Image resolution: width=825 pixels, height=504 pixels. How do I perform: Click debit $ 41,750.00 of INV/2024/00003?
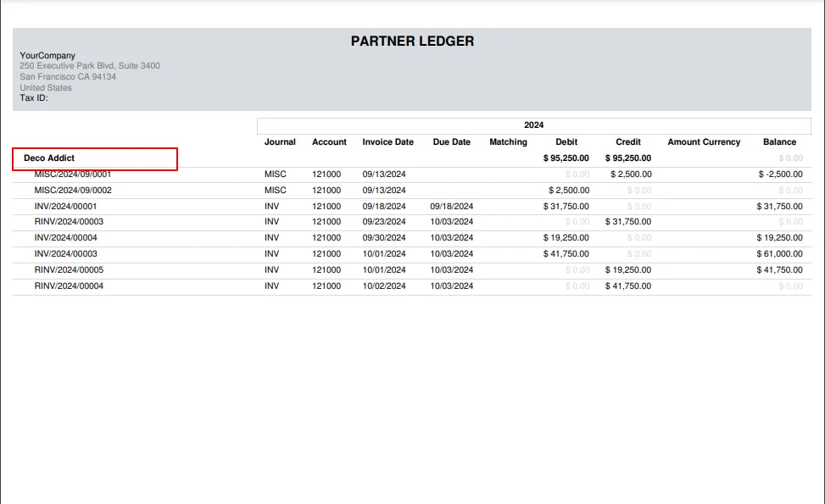[566, 254]
